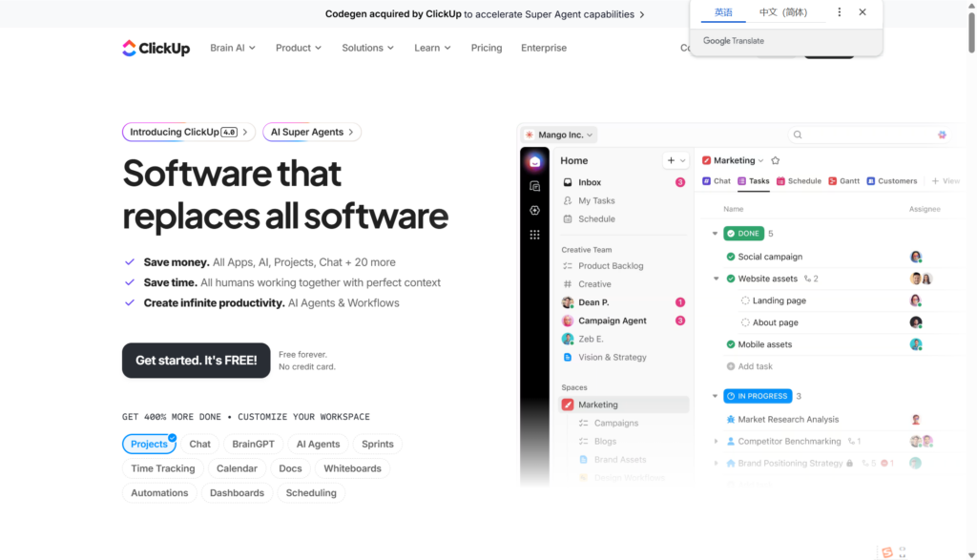Click the Social campaign done checkmark
This screenshot has width=977, height=560.
(x=730, y=257)
